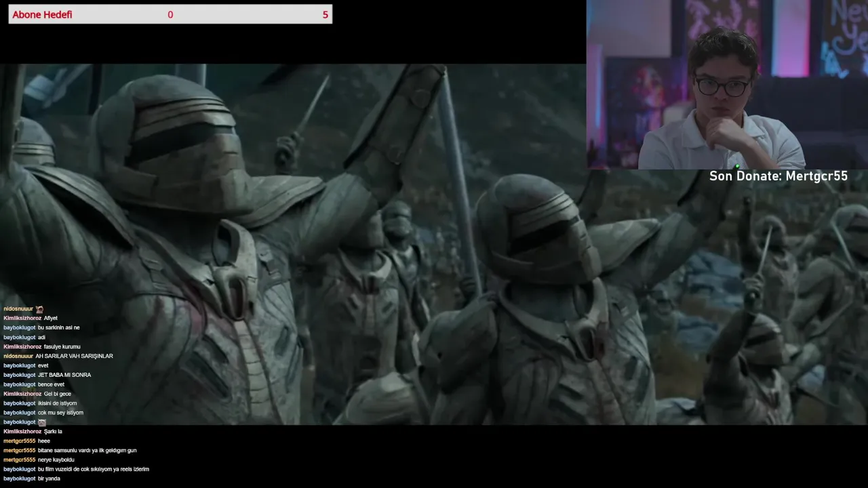
Task: Click chat message 'Gel bi gece'
Action: pos(58,394)
